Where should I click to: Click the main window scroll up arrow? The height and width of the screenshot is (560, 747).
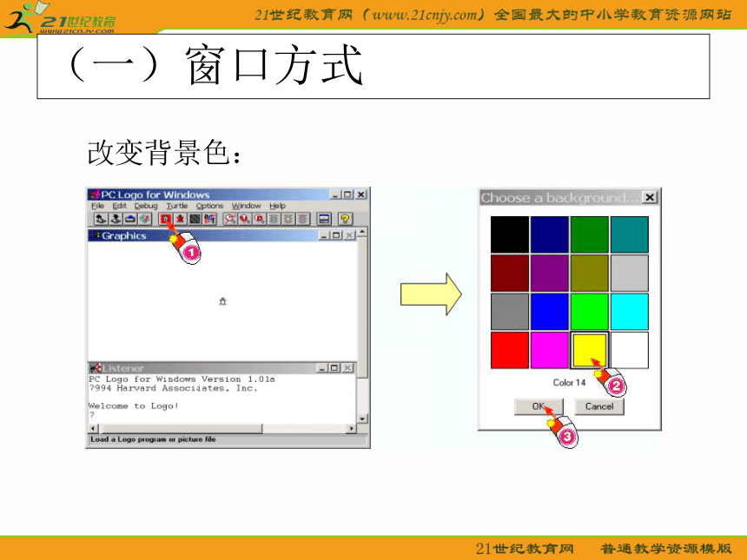[362, 233]
